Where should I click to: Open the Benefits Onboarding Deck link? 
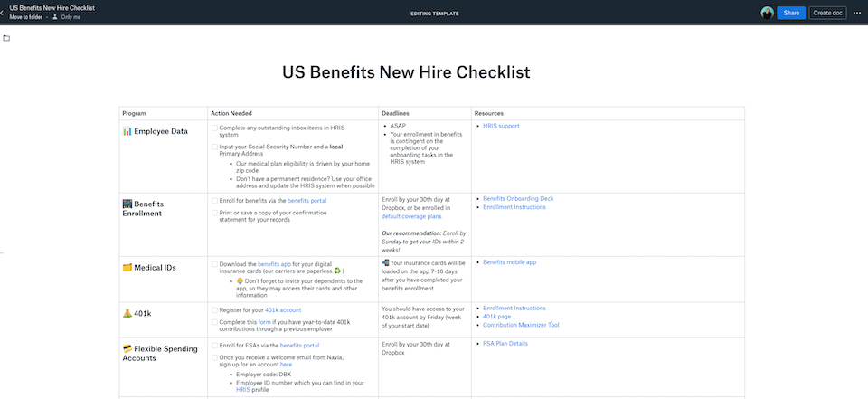517,198
